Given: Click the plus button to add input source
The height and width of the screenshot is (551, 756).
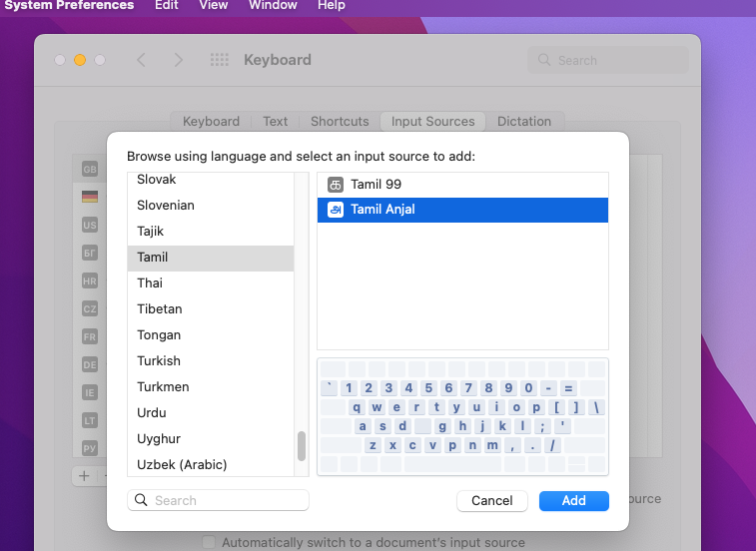Looking at the screenshot, I should pyautogui.click(x=84, y=476).
